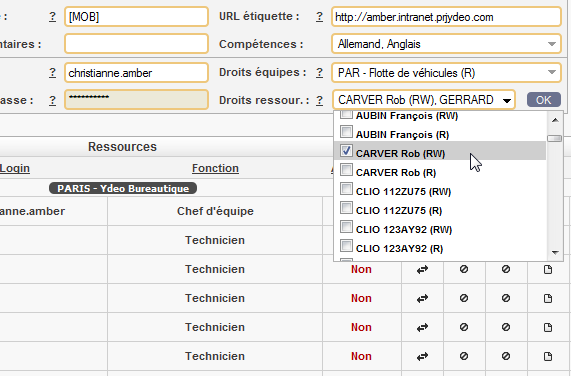The image size is (571, 376).
Task: Click the Chef d'équipe cell
Action: 215,211
